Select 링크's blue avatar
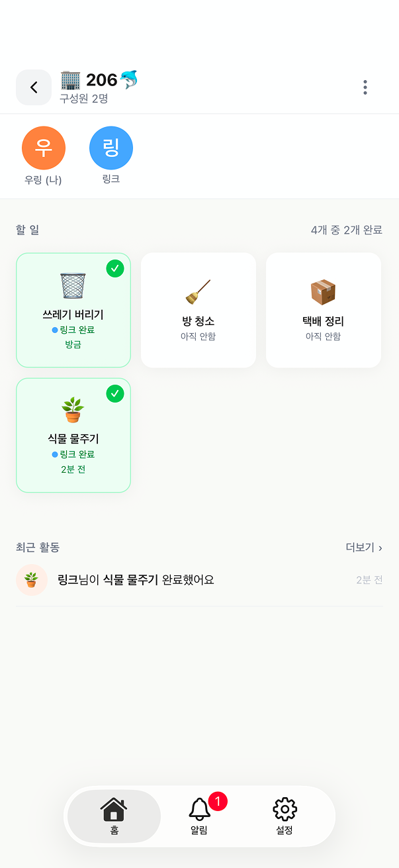Screen dimensions: 399x868 click(111, 148)
